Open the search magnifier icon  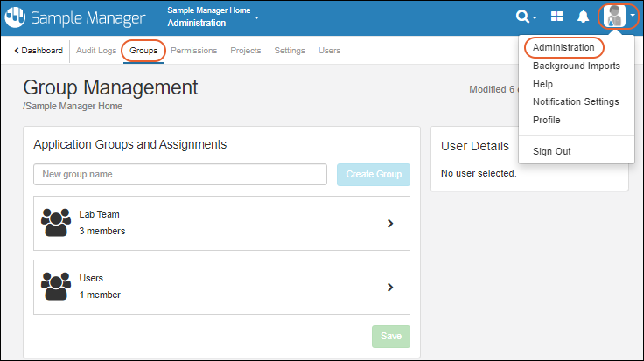[524, 17]
